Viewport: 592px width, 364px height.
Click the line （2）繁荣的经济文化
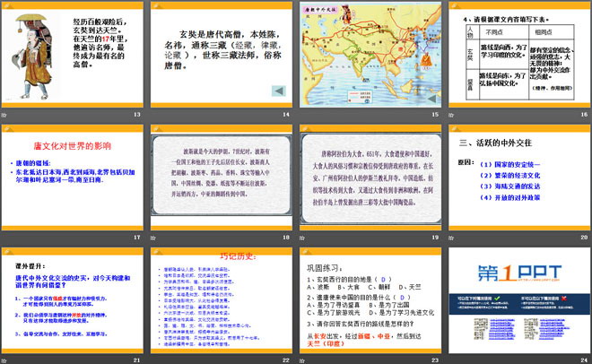[x=509, y=176]
